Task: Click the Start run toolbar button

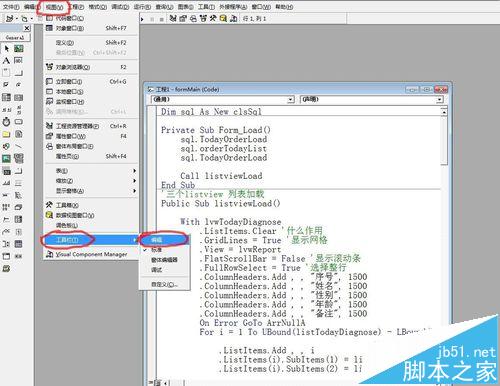Action: [x=142, y=19]
